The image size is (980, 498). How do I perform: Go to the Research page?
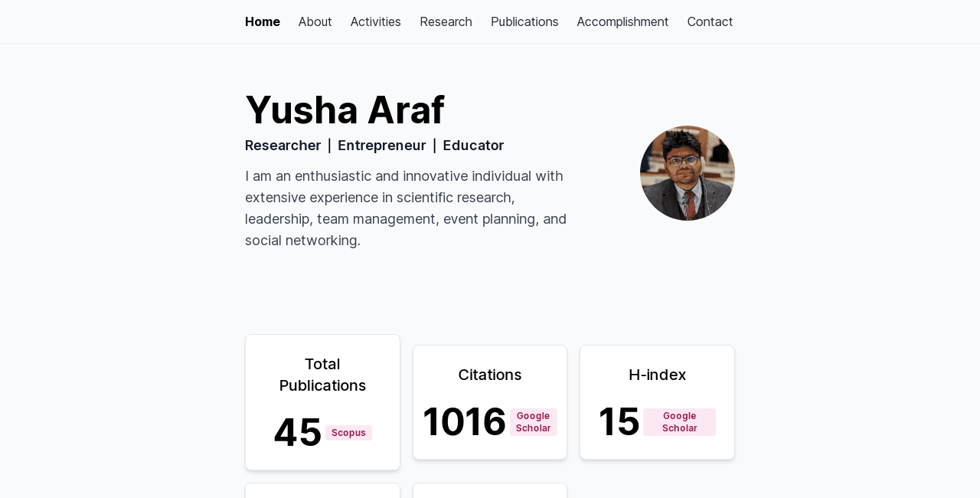(446, 21)
